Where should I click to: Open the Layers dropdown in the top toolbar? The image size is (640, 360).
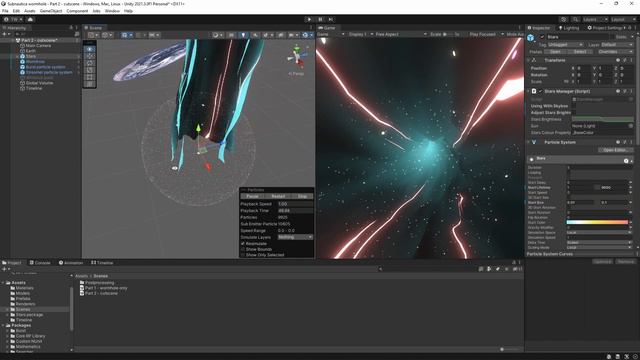[x=595, y=19]
